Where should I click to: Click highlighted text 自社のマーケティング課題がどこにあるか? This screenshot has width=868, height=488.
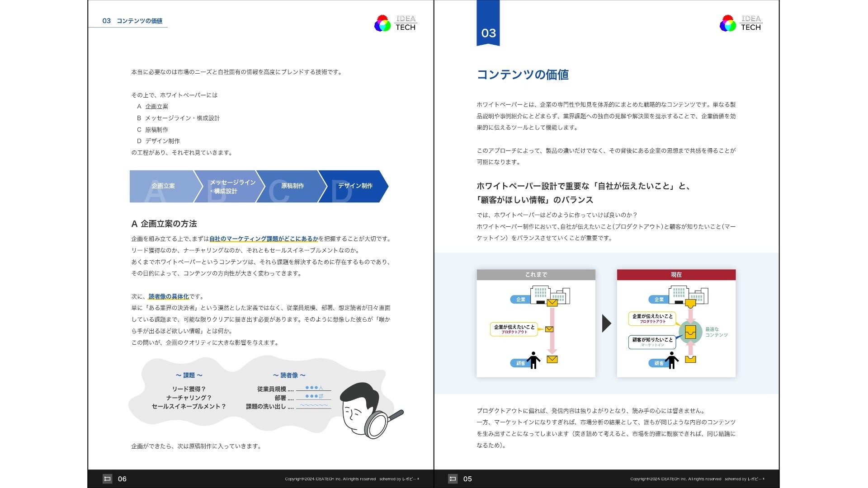264,239
